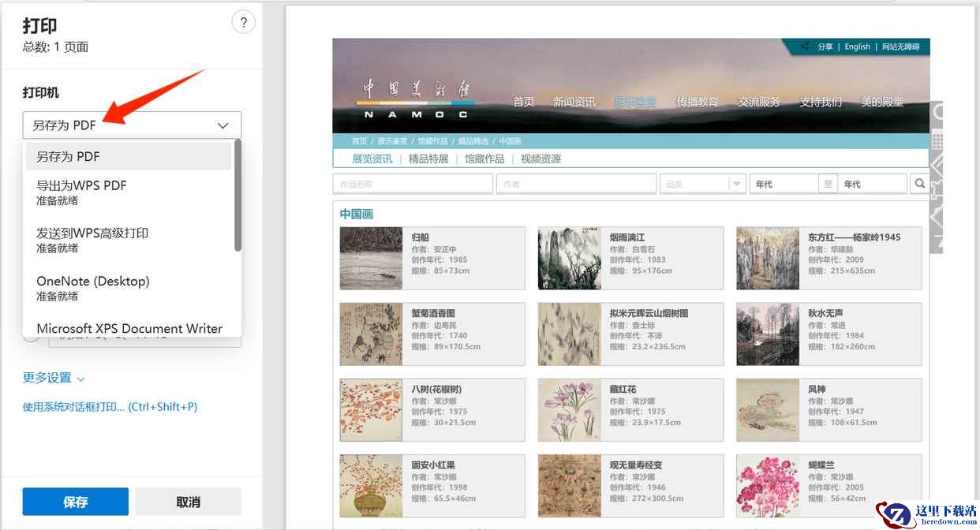The height and width of the screenshot is (530, 980).
Task: Click the 烟雨漓江 artwork thumbnail
Action: pos(570,258)
